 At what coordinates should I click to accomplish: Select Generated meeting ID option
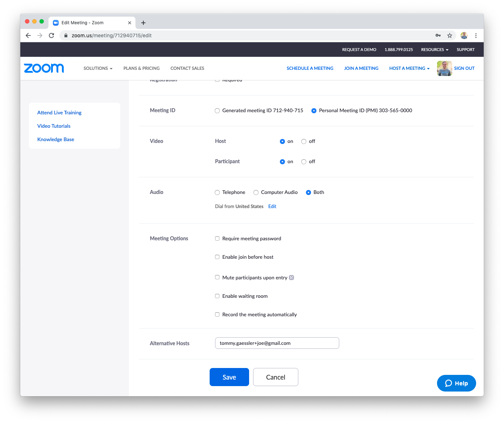[x=217, y=111]
